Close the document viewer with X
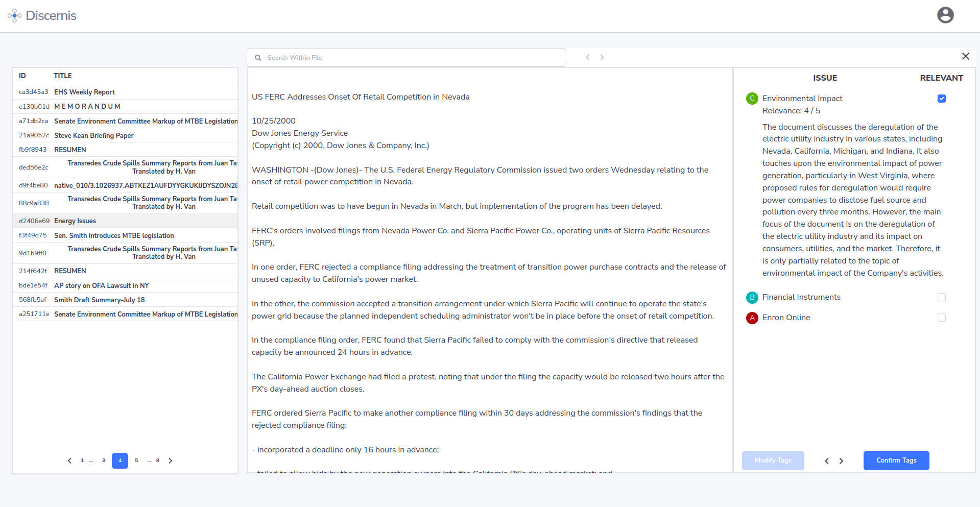 965,56
